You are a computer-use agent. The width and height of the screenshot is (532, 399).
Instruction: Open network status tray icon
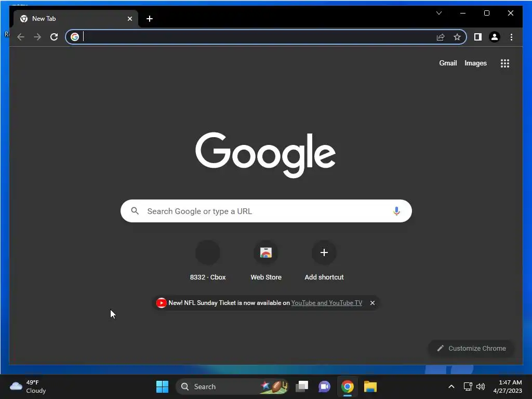pyautogui.click(x=468, y=387)
